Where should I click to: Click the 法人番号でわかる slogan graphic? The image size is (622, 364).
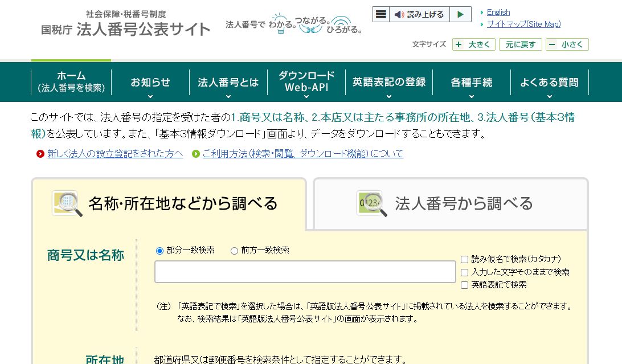[x=293, y=24]
